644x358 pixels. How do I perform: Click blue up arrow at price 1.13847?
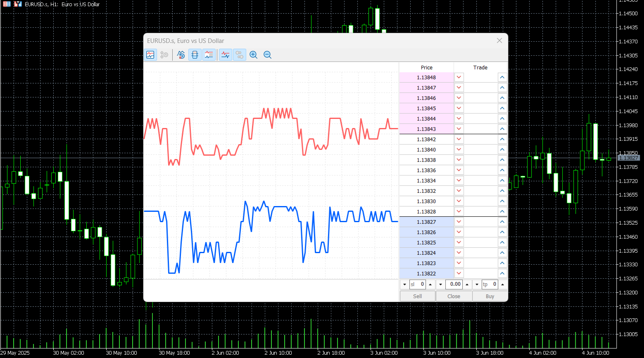[502, 88]
